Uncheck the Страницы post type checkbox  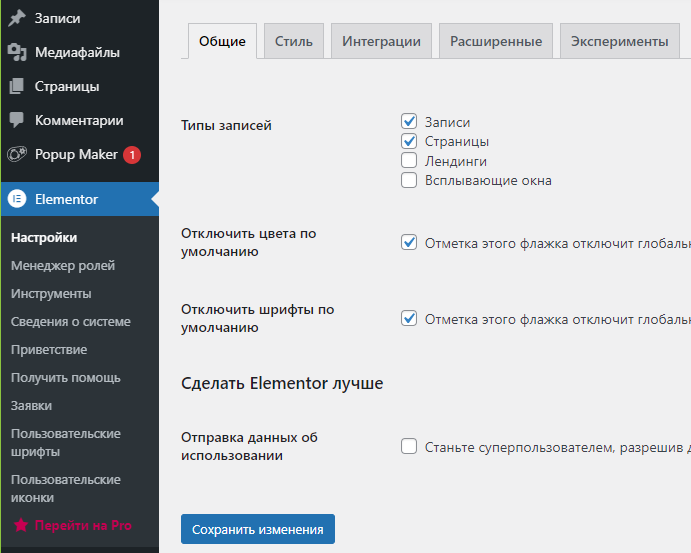[409, 141]
